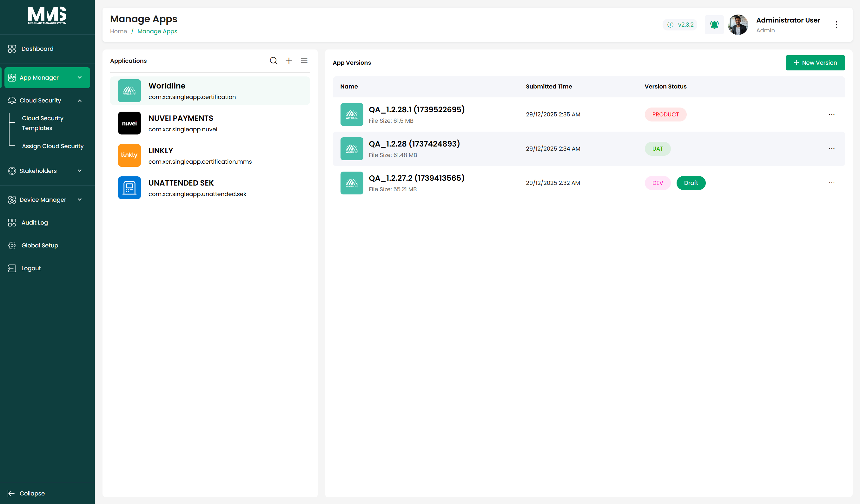Click the New Version button
Image resolution: width=860 pixels, height=504 pixels.
pyautogui.click(x=815, y=63)
